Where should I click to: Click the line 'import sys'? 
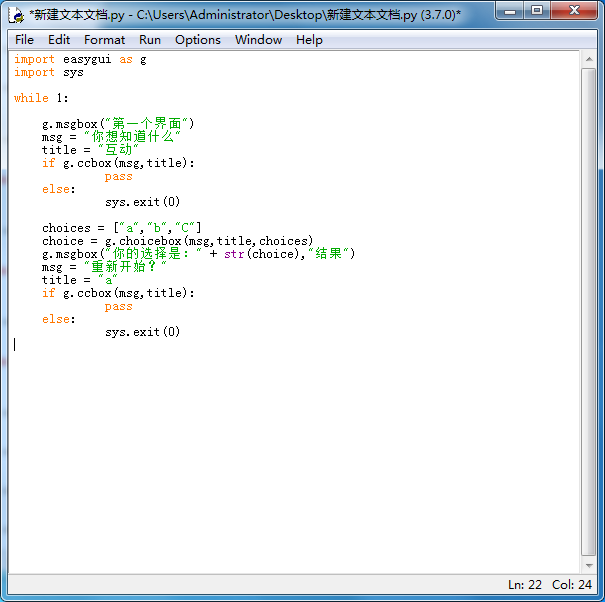[x=49, y=73]
